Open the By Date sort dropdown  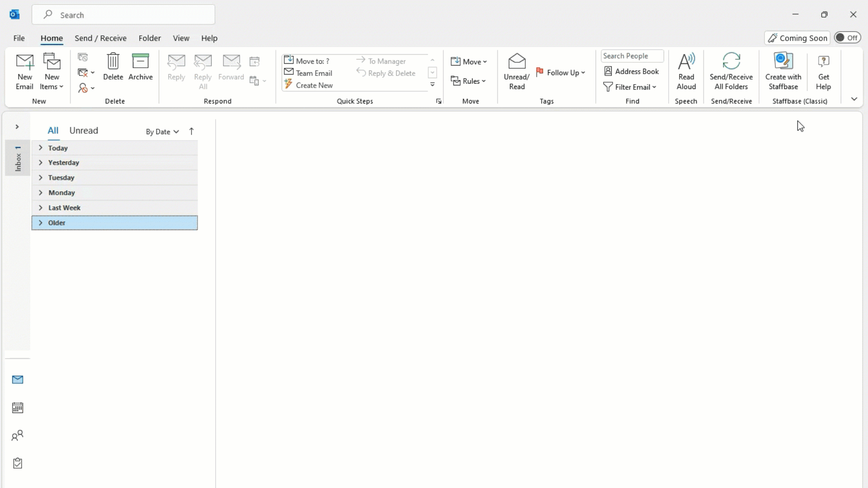(162, 131)
